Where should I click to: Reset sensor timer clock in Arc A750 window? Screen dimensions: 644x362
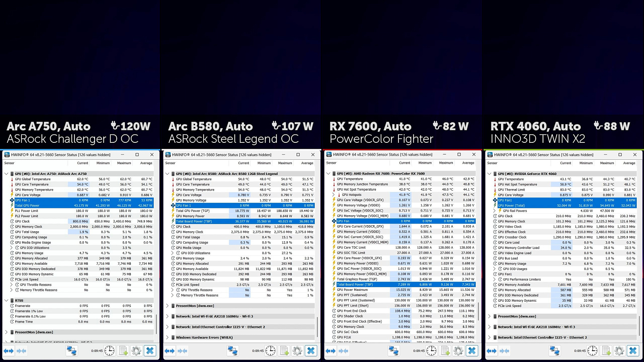click(x=109, y=351)
